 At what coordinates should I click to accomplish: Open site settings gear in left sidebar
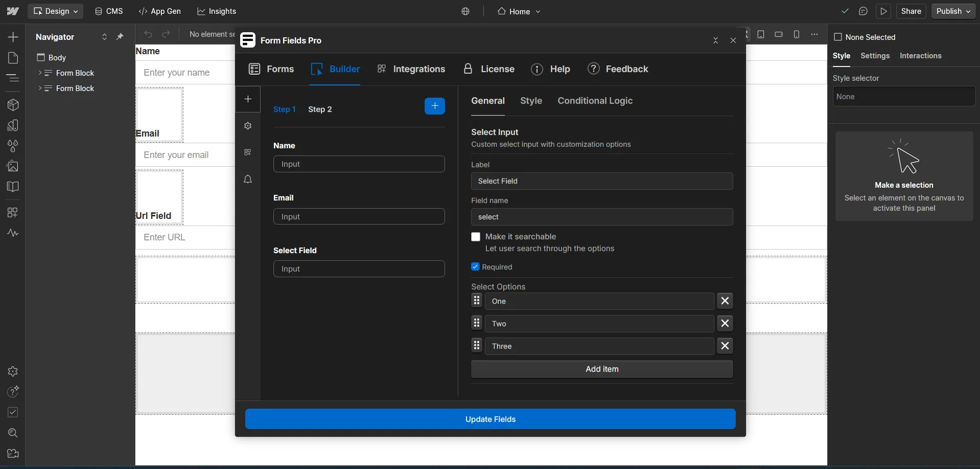pos(13,371)
